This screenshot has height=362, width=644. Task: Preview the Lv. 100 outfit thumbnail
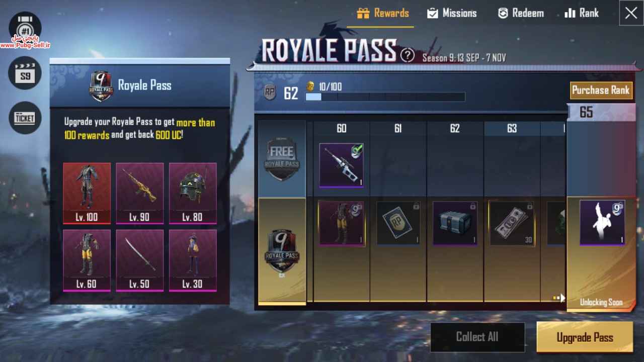click(87, 193)
